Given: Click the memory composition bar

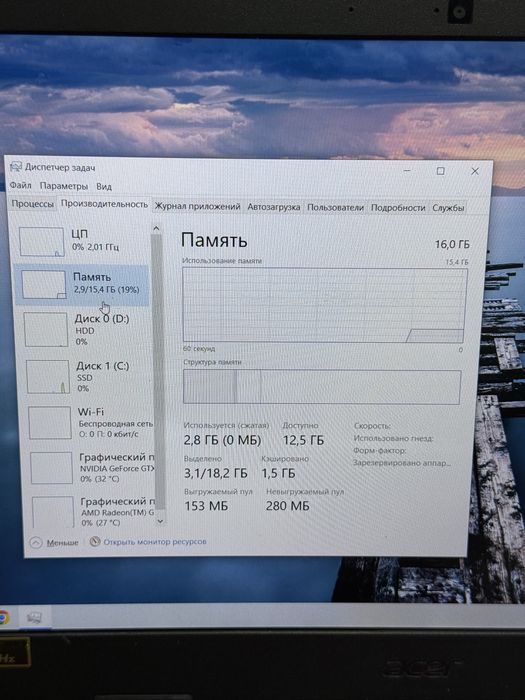Looking at the screenshot, I should [322, 387].
